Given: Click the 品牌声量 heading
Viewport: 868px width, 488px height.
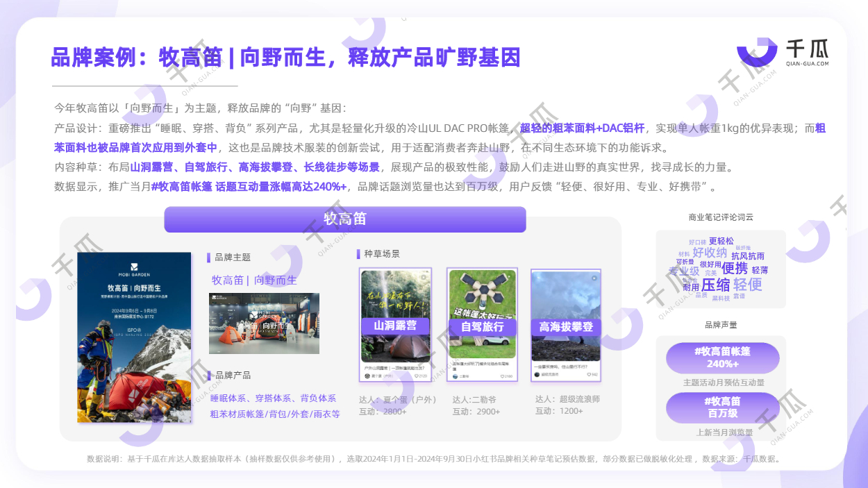Looking at the screenshot, I should tap(721, 324).
